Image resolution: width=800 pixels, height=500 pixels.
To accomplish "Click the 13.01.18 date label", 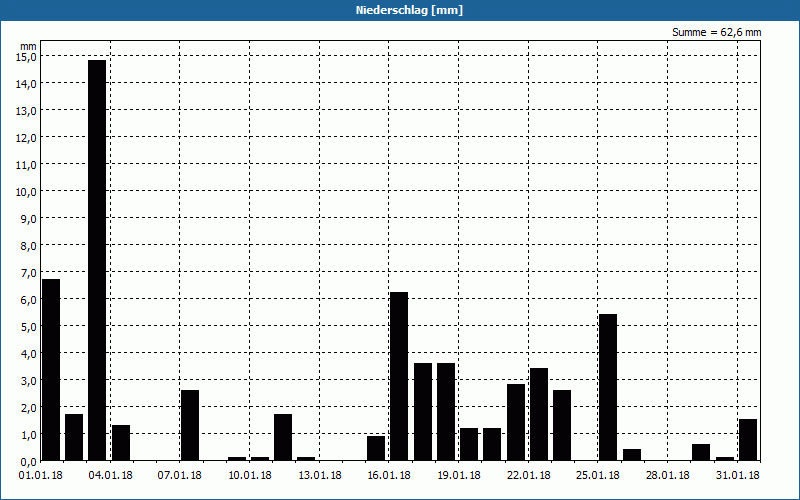I will click(319, 475).
